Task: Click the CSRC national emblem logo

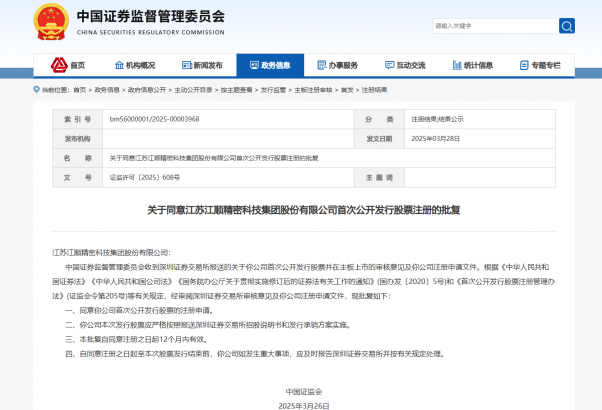Action: coord(51,22)
